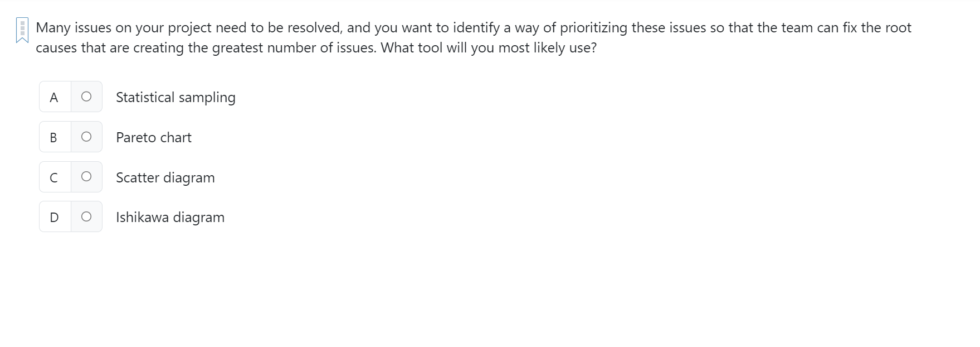Click the radio button next to option C
Image resolution: width=980 pixels, height=347 pixels.
coord(86,177)
